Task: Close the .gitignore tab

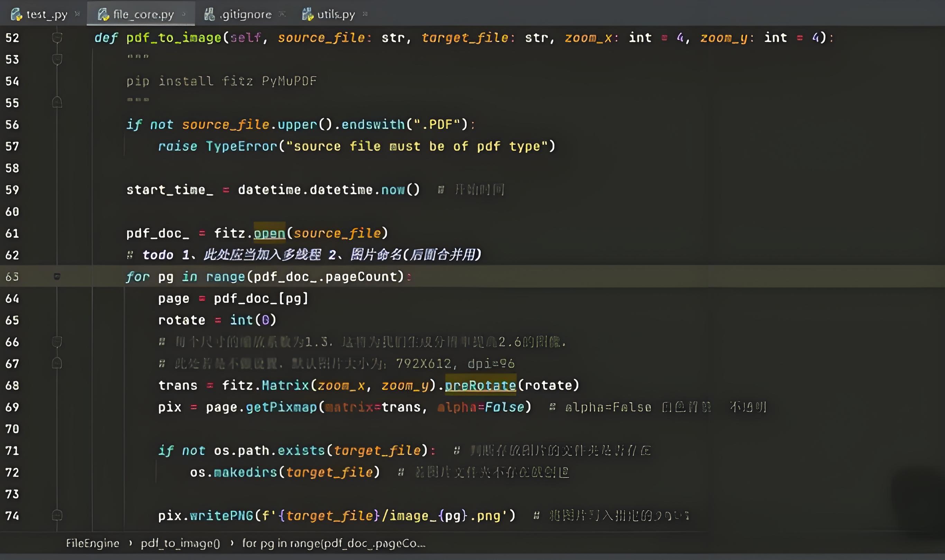Action: pos(282,14)
